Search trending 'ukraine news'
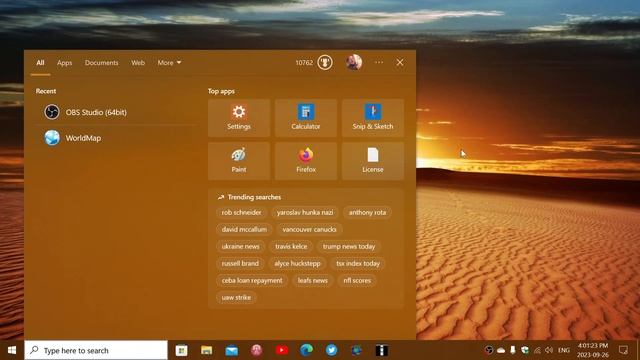This screenshot has height=360, width=640. coord(240,247)
